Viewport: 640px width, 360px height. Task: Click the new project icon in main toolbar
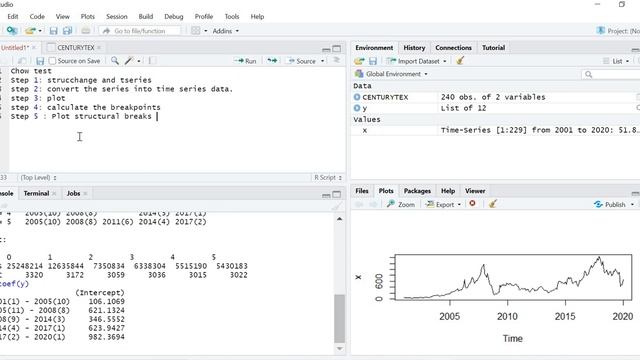12,31
